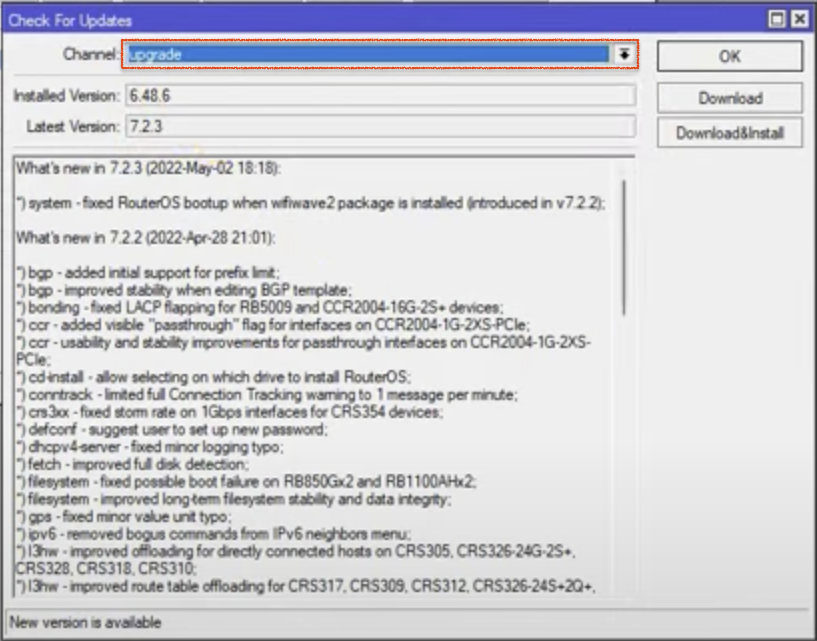Click the ccr usability and stability improvements line

[x=303, y=351]
